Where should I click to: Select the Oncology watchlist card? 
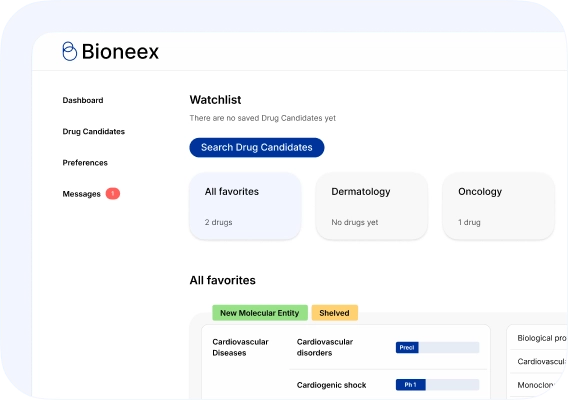(x=498, y=206)
